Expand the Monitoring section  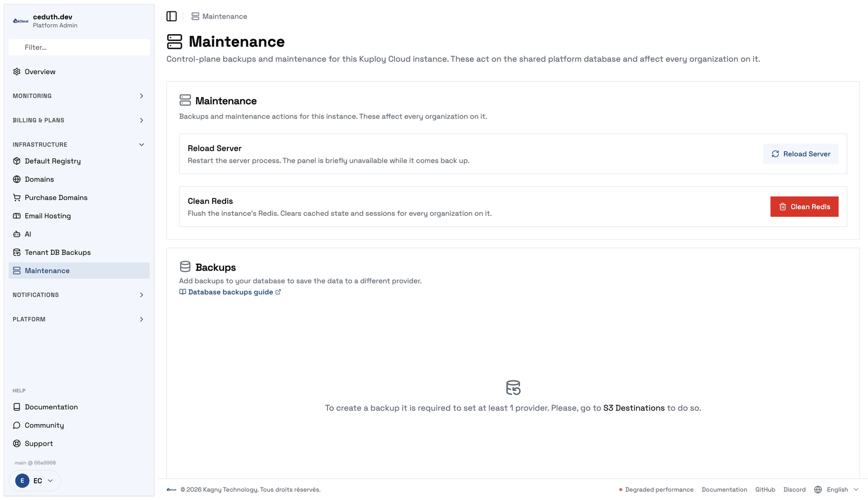(79, 96)
